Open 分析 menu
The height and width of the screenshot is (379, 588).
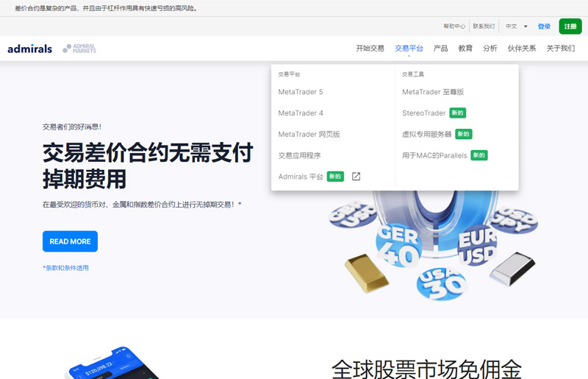coord(490,49)
